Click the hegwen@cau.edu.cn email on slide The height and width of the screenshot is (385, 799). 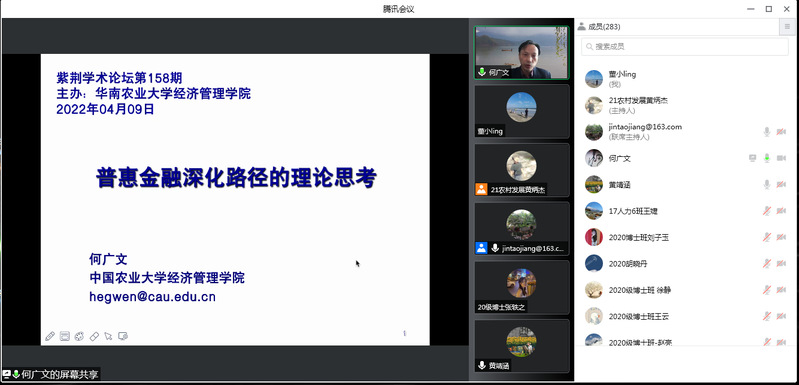pyautogui.click(x=152, y=296)
